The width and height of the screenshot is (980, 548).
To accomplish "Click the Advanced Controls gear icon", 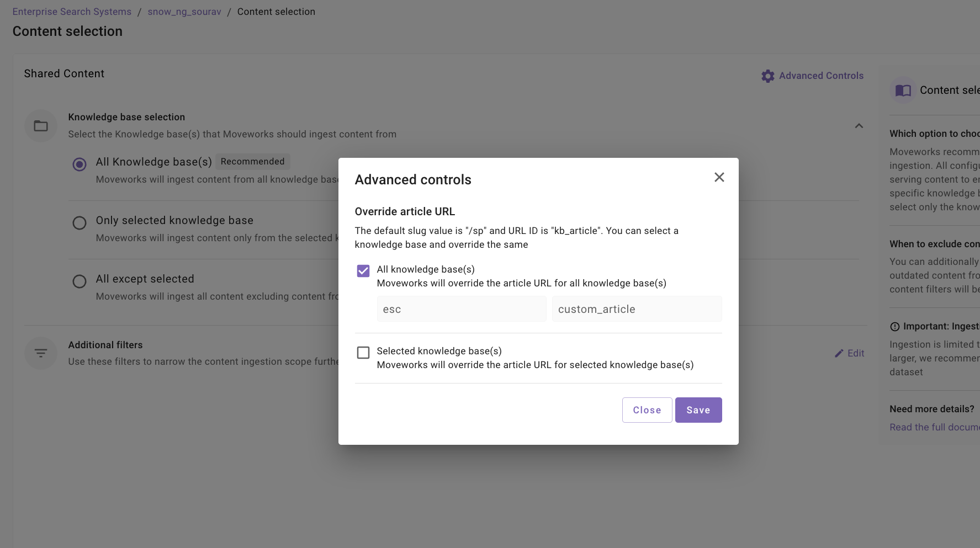I will tap(768, 76).
